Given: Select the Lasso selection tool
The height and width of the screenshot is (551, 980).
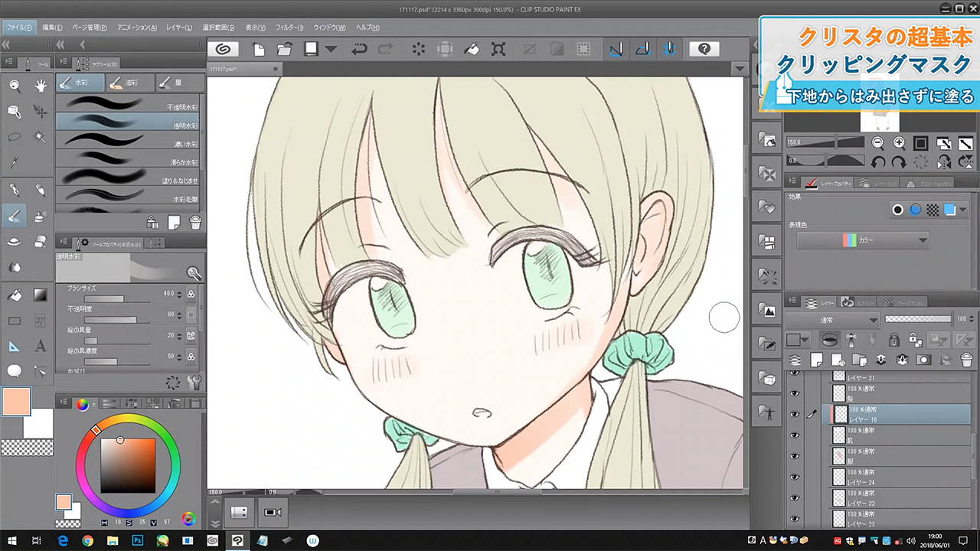Looking at the screenshot, I should (15, 137).
